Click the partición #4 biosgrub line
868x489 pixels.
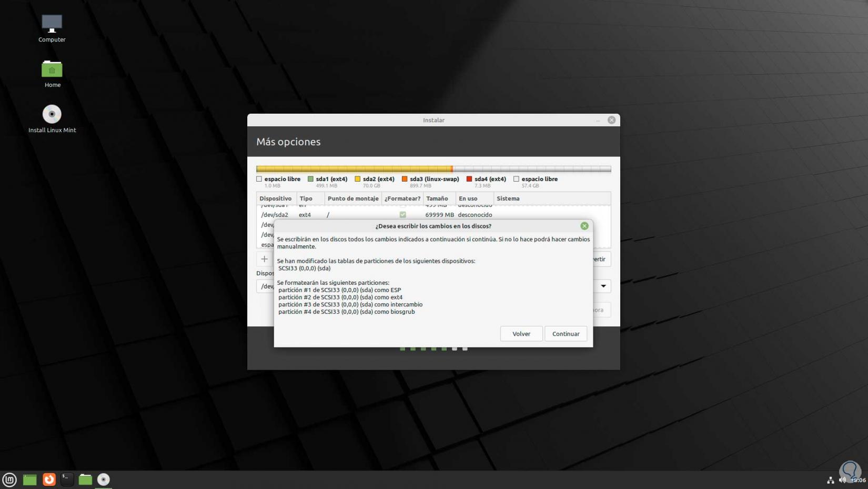pyautogui.click(x=347, y=312)
